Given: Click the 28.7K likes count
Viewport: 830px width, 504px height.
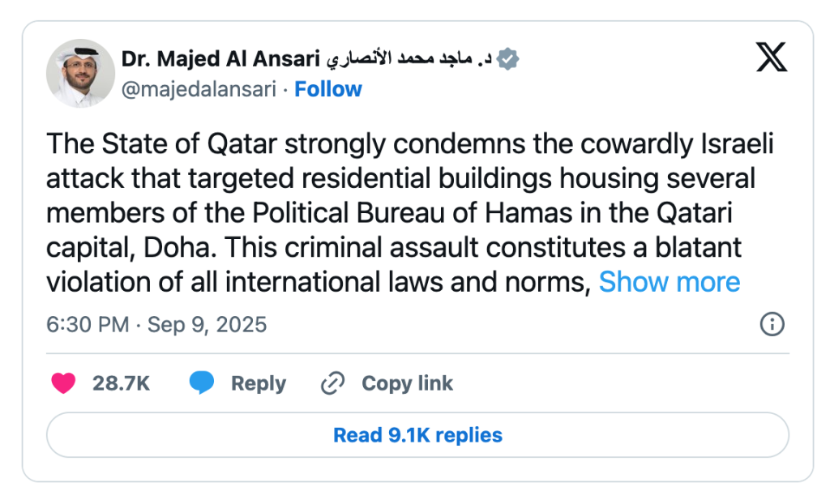Looking at the screenshot, I should pos(121,383).
